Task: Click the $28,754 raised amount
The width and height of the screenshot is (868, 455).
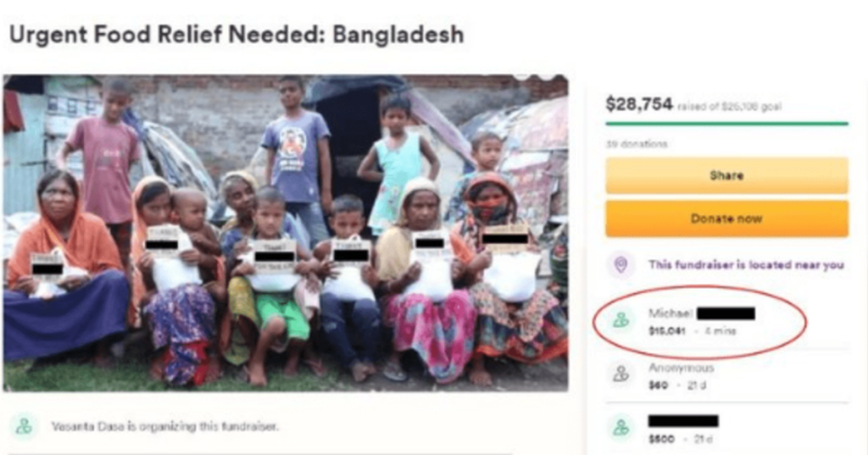Action: pos(639,104)
